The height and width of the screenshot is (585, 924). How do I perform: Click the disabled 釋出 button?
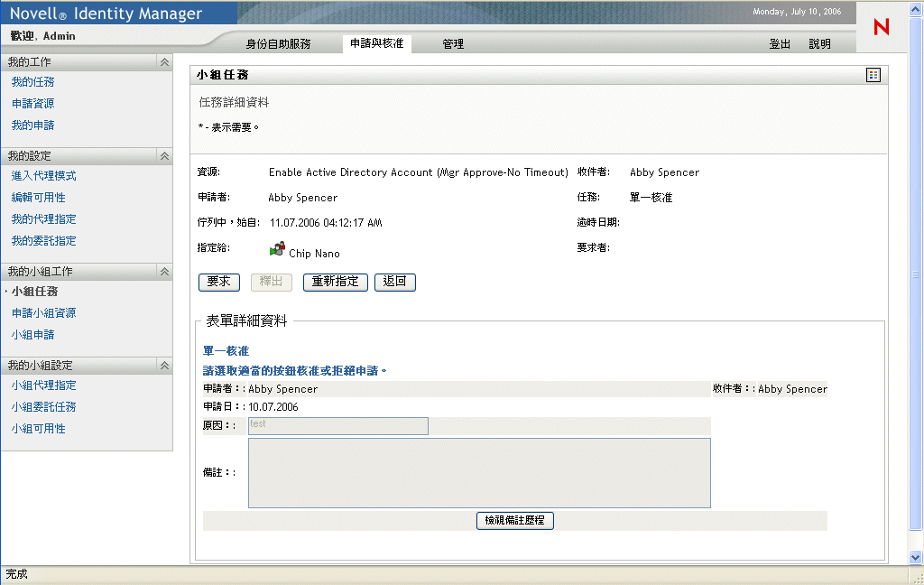[x=271, y=282]
